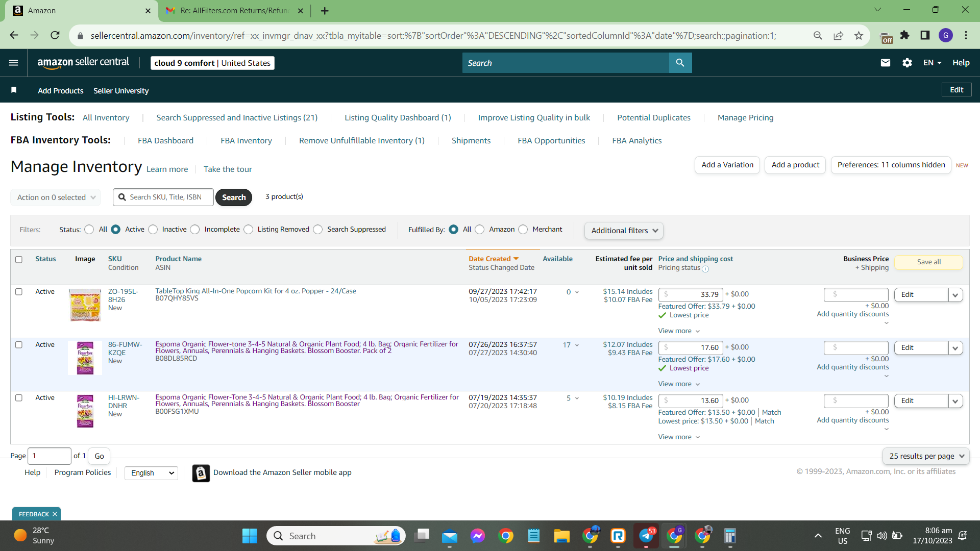Click the pricing status info icon
Image resolution: width=980 pixels, height=551 pixels.
[705, 269]
